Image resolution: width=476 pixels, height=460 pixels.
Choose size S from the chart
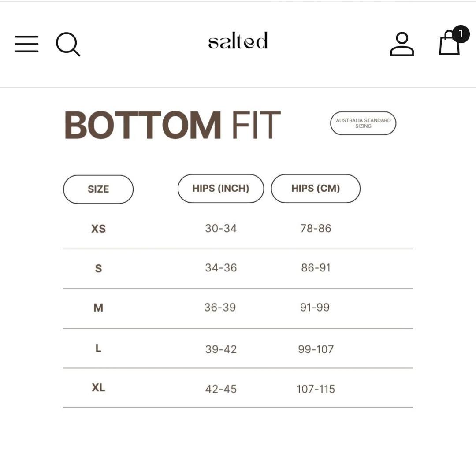(x=99, y=268)
